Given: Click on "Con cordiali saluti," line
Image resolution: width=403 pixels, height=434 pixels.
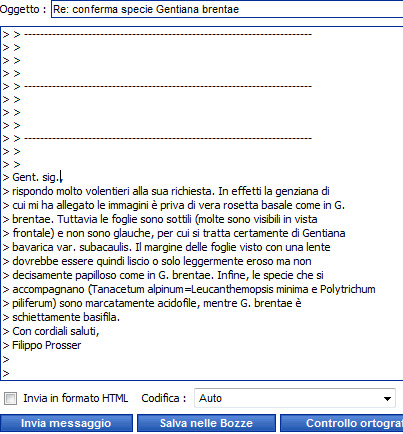Looking at the screenshot, I should [x=56, y=331].
